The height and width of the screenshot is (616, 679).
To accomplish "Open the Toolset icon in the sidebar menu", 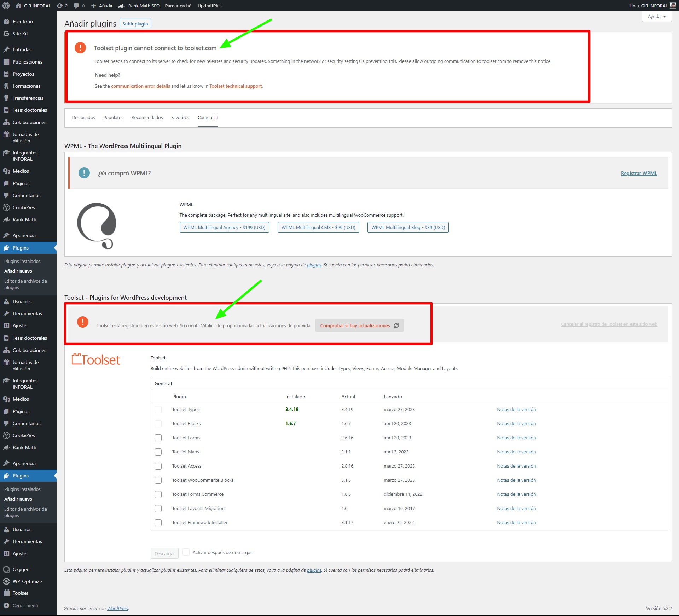I will click(x=6, y=593).
